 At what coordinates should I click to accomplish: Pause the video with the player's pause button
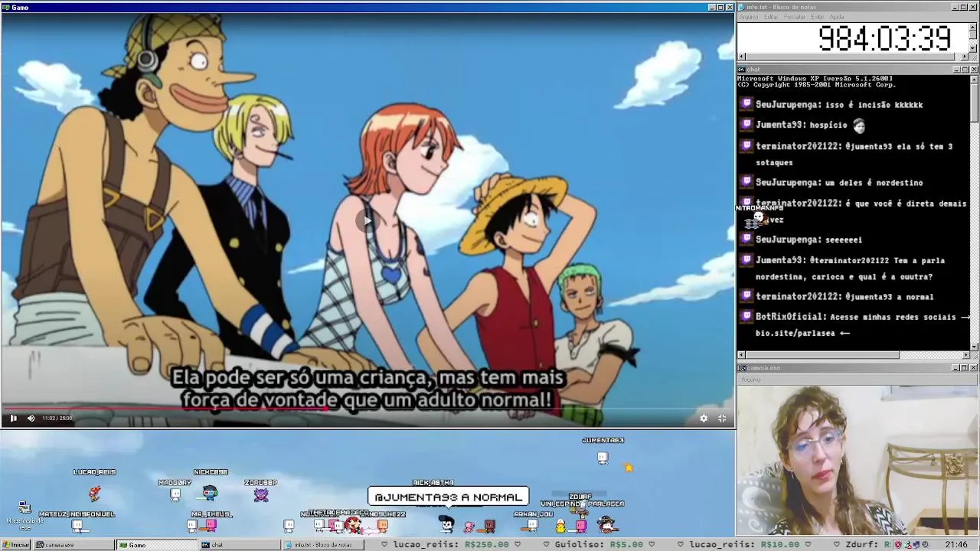click(x=13, y=419)
